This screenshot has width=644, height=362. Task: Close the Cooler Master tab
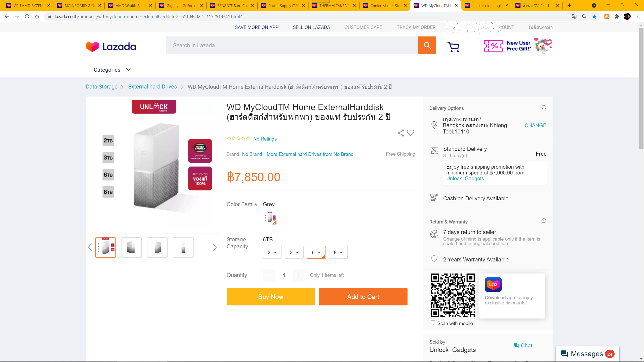click(x=405, y=6)
